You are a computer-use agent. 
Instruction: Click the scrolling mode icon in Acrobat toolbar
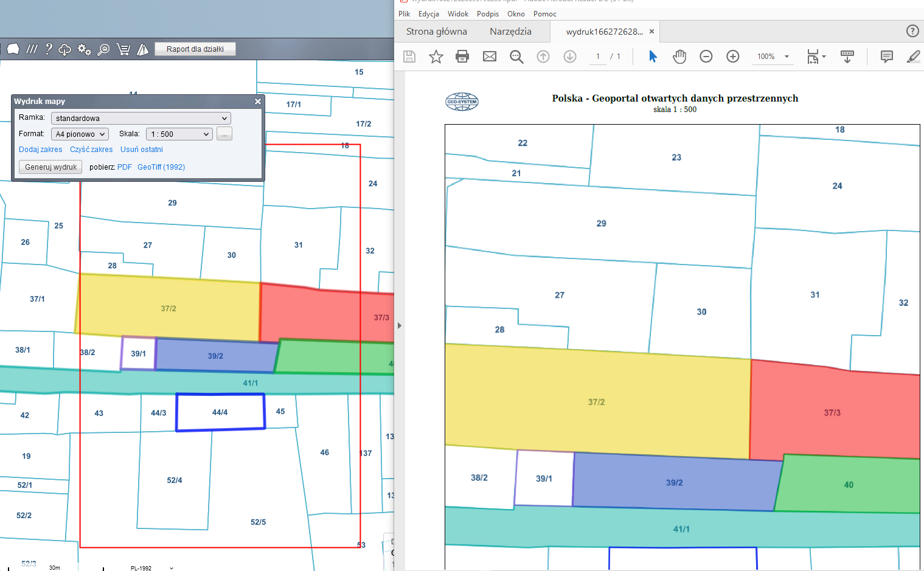point(847,57)
